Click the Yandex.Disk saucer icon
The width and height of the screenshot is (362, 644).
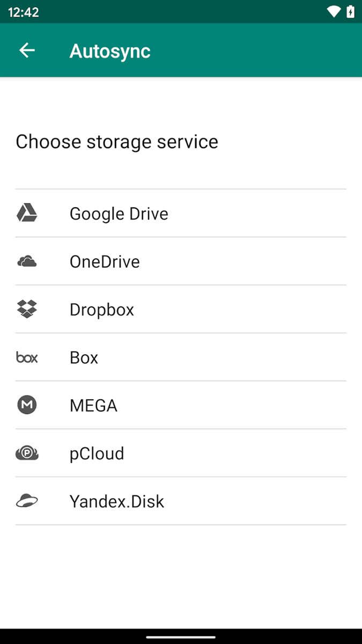[27, 501]
